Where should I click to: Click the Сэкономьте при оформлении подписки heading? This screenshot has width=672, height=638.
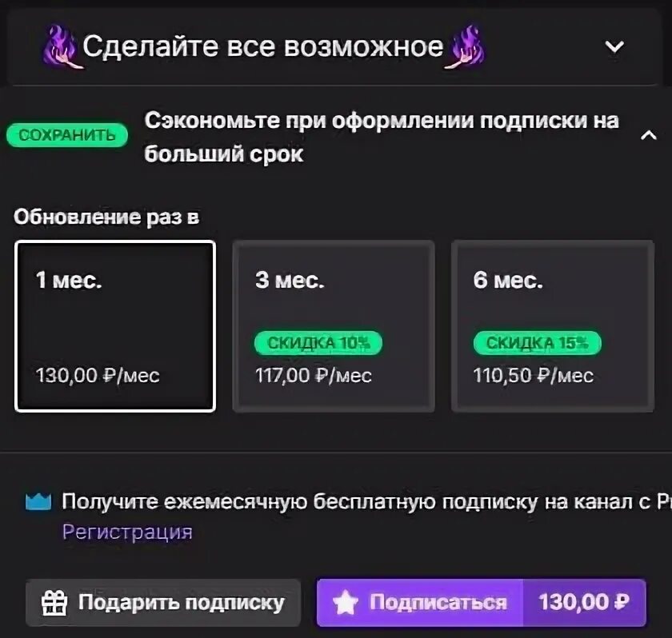[x=382, y=137]
